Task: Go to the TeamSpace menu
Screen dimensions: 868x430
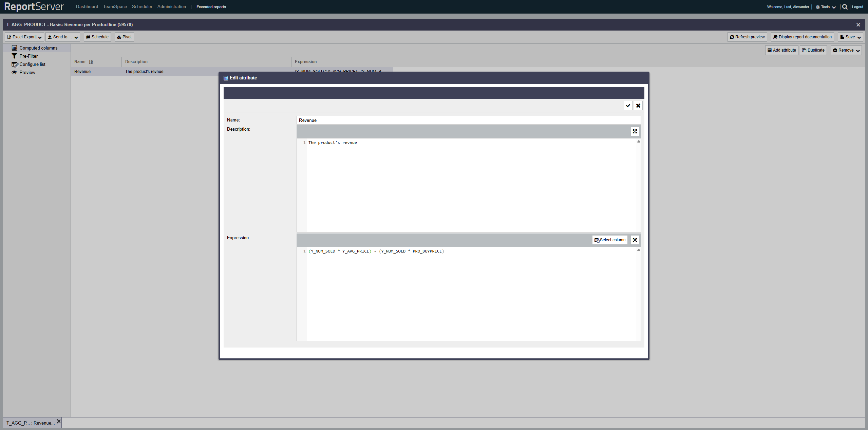Action: [115, 7]
